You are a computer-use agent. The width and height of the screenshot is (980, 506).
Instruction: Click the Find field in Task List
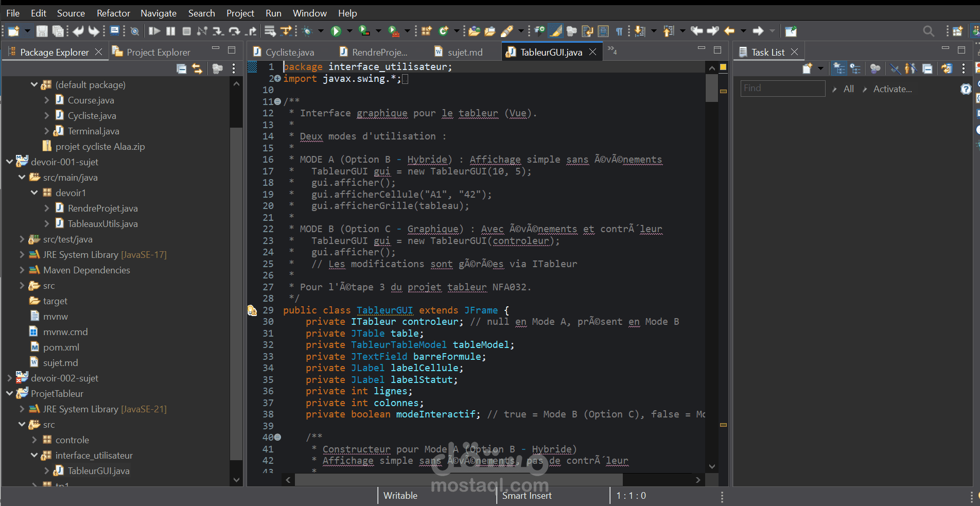pos(782,89)
